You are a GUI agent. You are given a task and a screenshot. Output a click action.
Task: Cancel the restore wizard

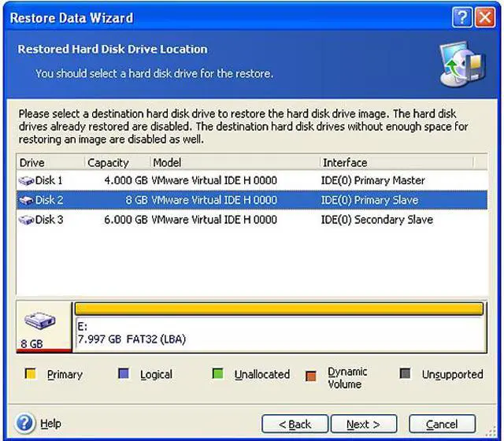pyautogui.click(x=442, y=424)
